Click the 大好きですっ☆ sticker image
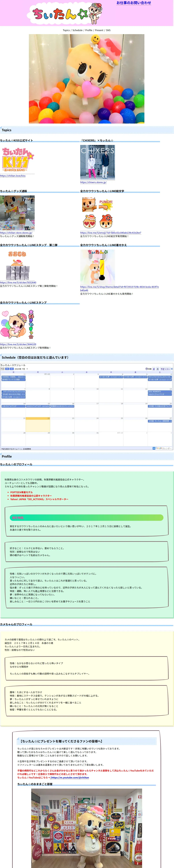 click(17, 324)
